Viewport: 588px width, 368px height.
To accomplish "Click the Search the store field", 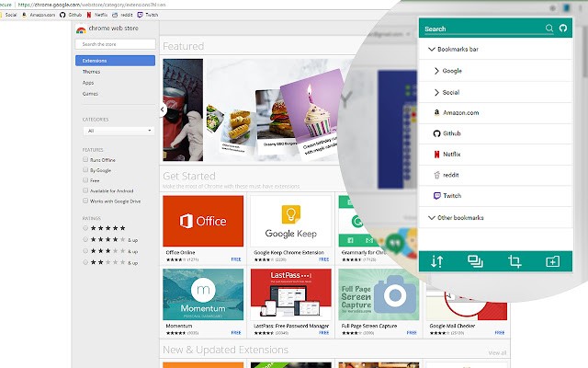I will [x=115, y=43].
